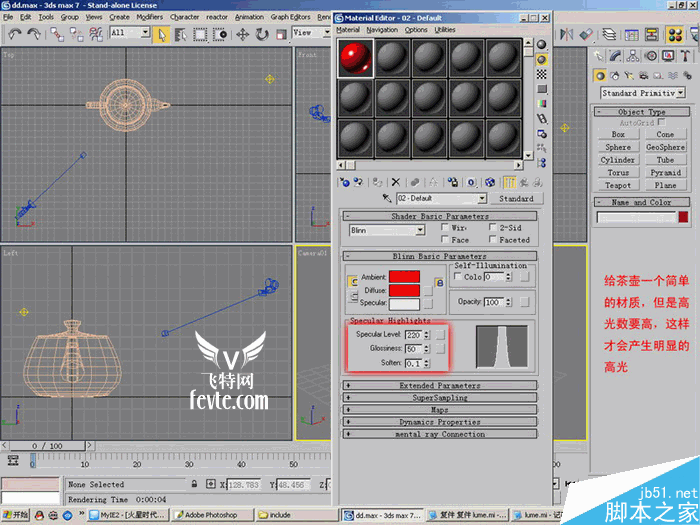Image resolution: width=700 pixels, height=525 pixels.
Task: Expand the SuperSampling rollout
Action: click(440, 397)
